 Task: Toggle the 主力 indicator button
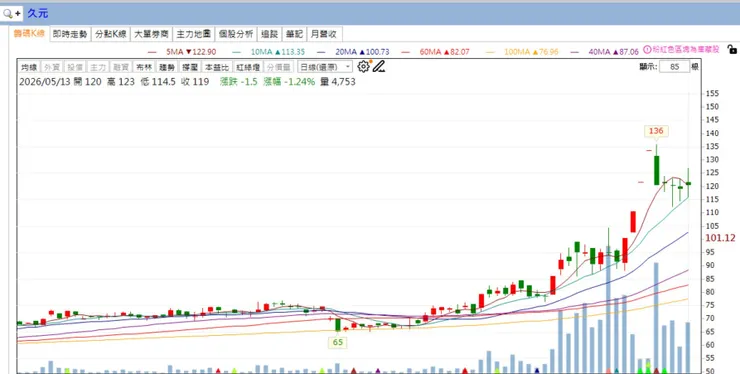coord(97,67)
